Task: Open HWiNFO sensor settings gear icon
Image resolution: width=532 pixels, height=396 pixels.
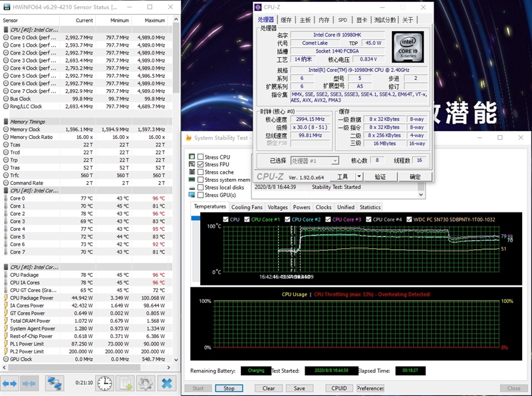Action: coord(146,383)
